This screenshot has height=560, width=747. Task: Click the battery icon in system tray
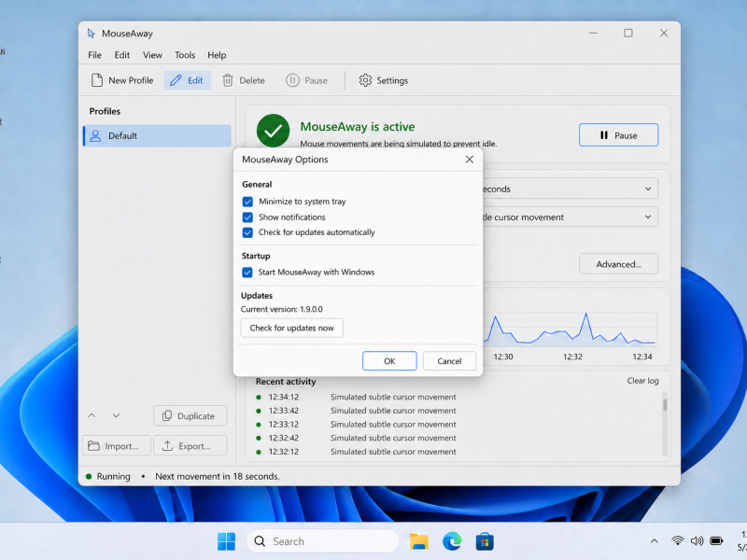point(716,541)
